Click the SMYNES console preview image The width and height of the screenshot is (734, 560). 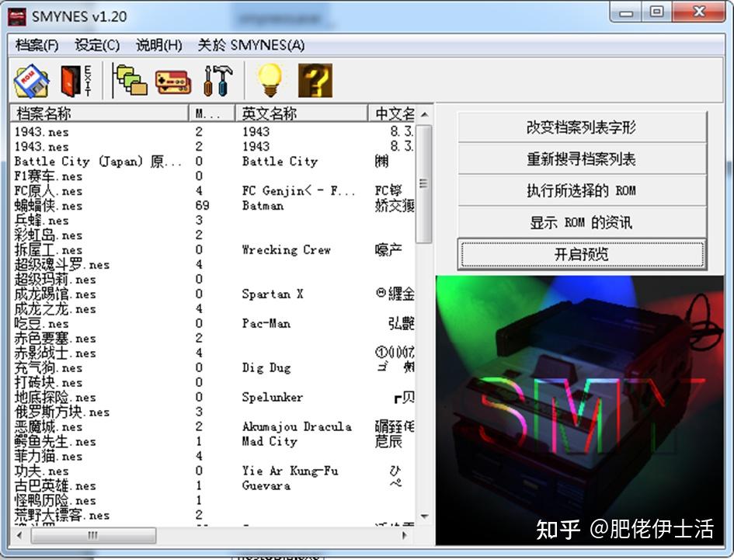[579, 410]
